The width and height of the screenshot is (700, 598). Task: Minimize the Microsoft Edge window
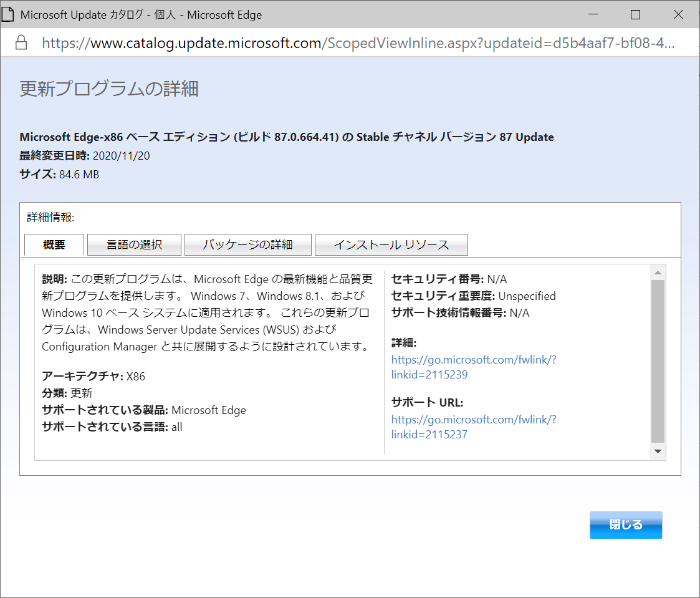tap(593, 14)
